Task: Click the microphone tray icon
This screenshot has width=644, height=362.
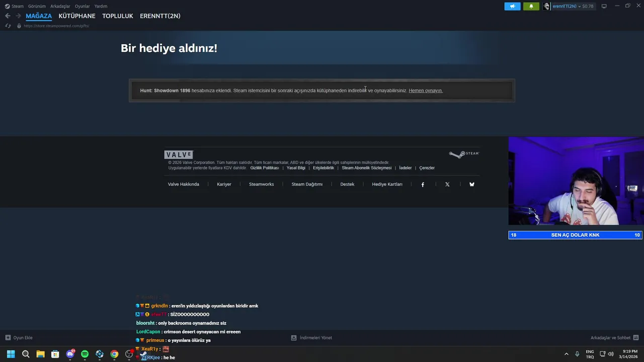Action: (577, 354)
